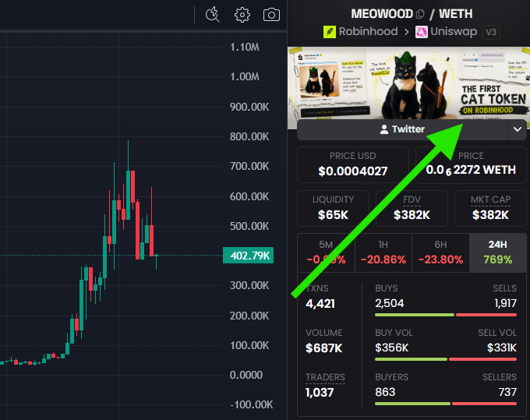Viewport: 530px width, 420px height.
Task: Click the FDV $382K box
Action: 412,208
